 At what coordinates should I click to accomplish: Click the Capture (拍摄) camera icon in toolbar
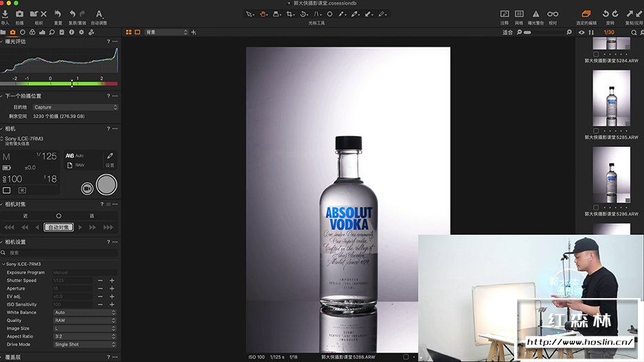pyautogui.click(x=19, y=14)
